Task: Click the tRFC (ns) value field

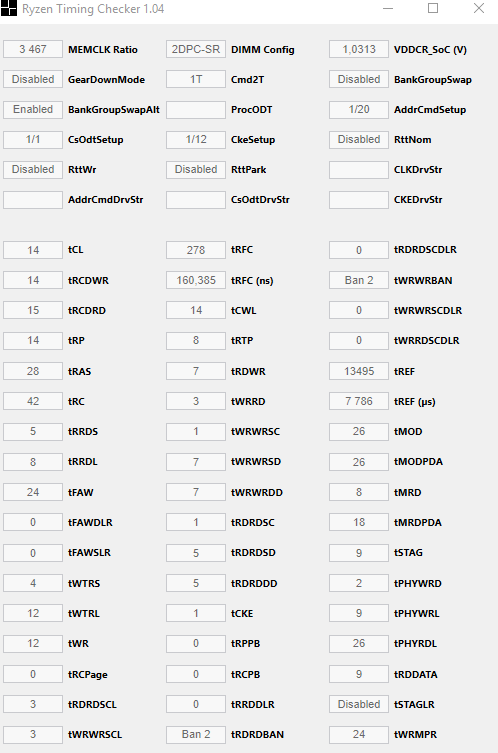Action: point(195,280)
